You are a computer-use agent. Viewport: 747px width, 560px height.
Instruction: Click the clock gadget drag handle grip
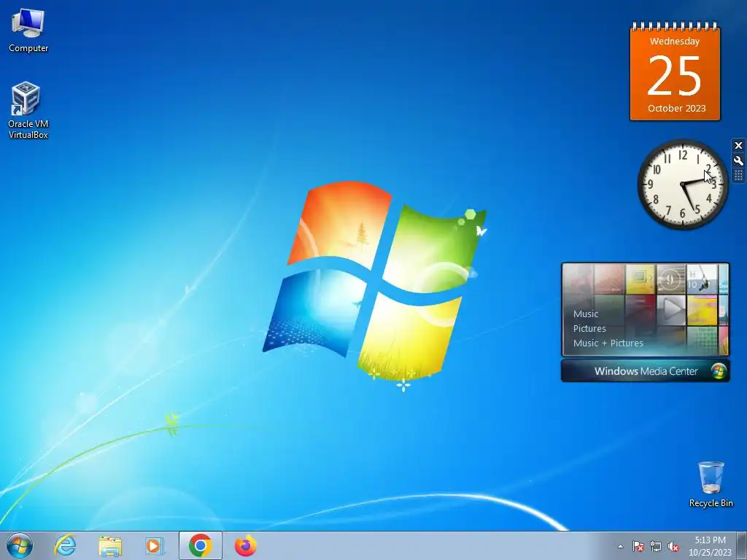tap(738, 176)
